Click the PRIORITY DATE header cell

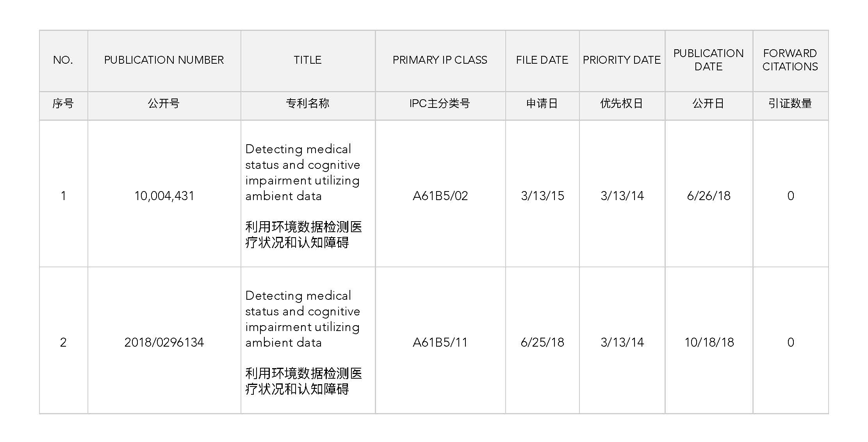[622, 60]
